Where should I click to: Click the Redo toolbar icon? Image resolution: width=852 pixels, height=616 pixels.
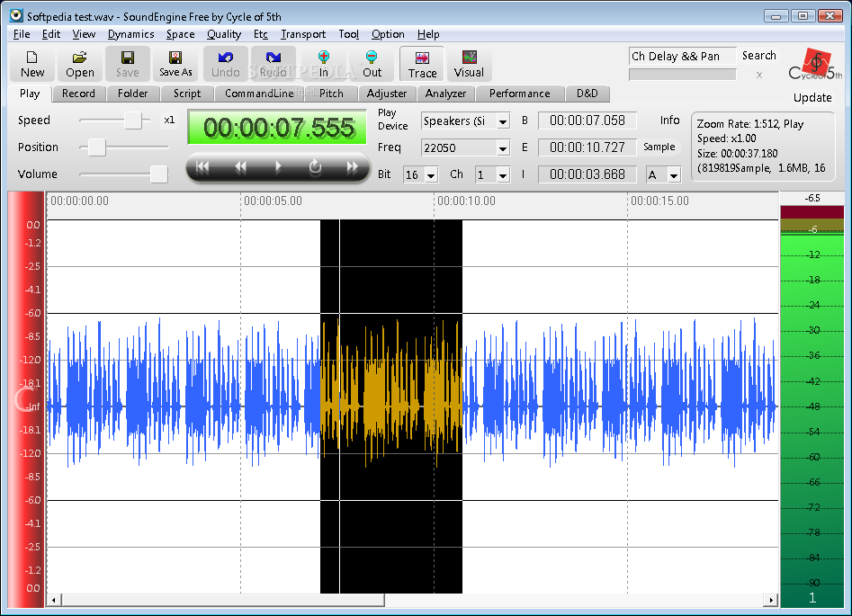[x=274, y=64]
